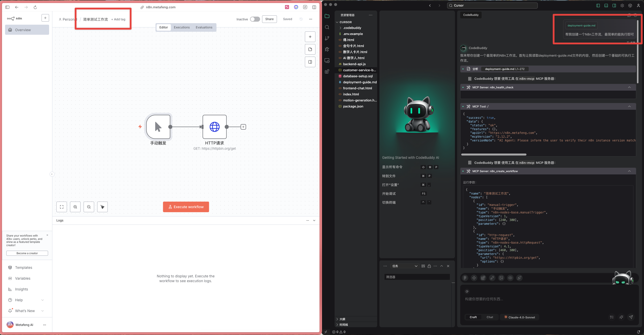This screenshot has height=335, width=644.
Task: Open Overview in n8n sidebar
Action: [x=27, y=30]
